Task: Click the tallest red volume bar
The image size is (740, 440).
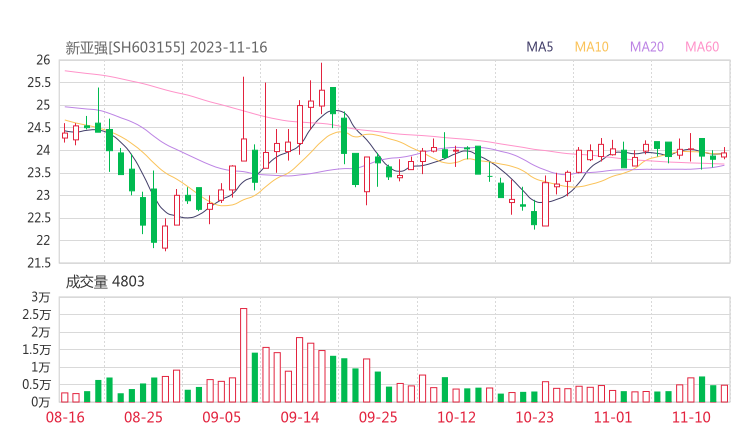Action: pos(243,355)
